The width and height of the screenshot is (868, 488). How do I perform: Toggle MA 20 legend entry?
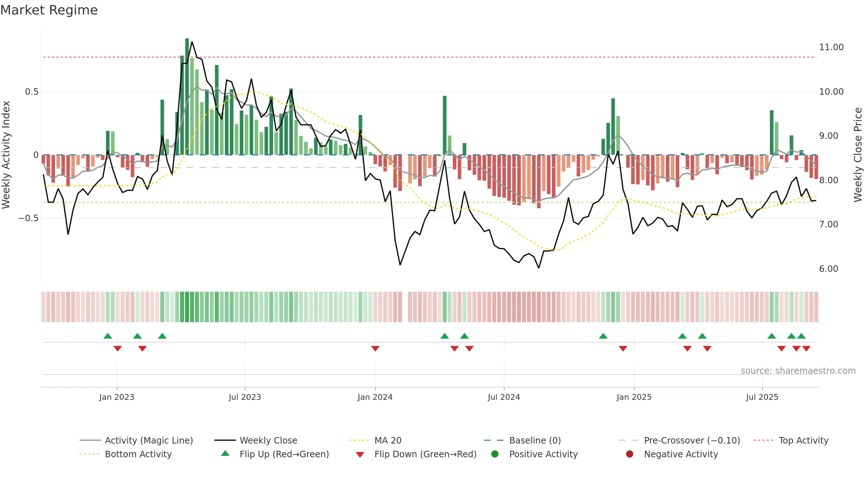(x=375, y=440)
